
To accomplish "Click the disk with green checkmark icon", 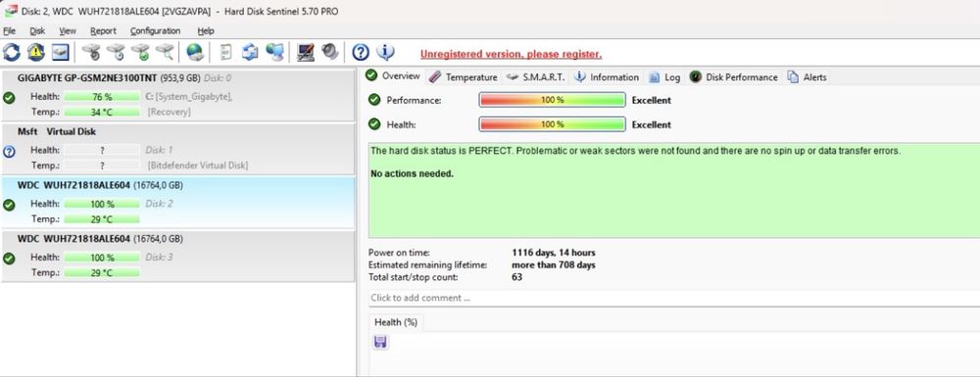I will [x=140, y=52].
